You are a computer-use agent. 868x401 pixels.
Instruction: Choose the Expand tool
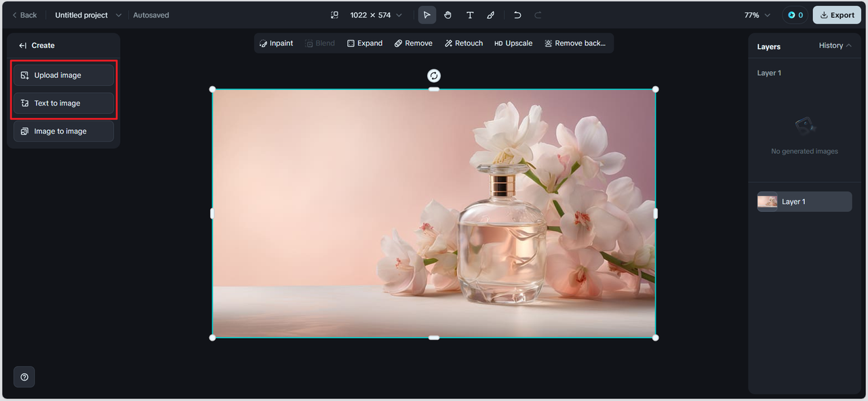(365, 43)
